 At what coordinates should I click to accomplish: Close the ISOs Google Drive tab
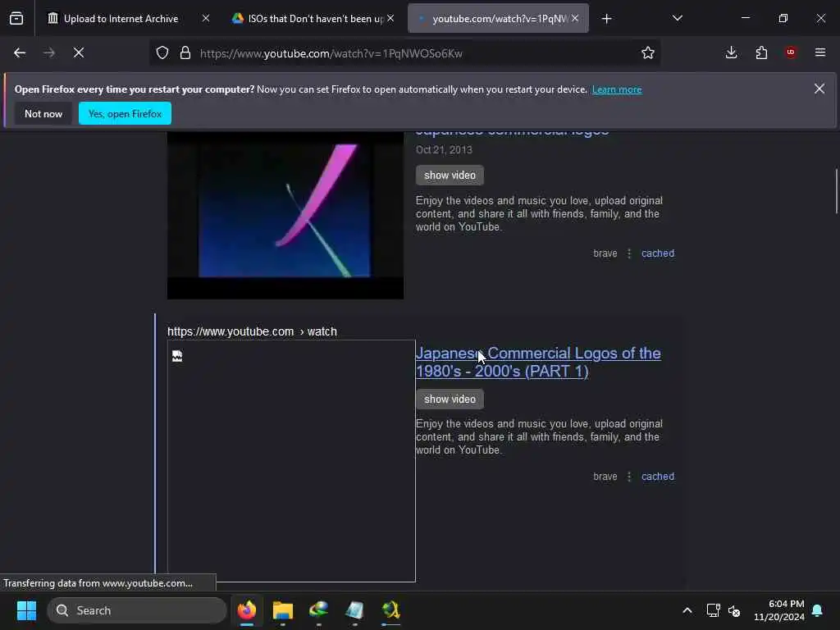pos(390,18)
